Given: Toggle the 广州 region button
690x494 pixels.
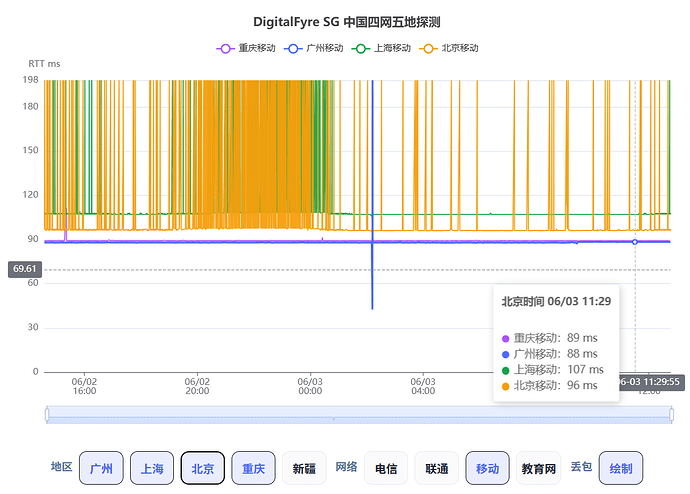Looking at the screenshot, I should click(101, 468).
